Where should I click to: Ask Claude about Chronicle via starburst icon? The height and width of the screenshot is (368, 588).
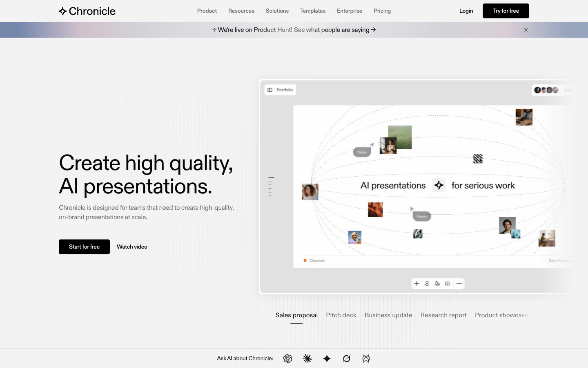[307, 359]
